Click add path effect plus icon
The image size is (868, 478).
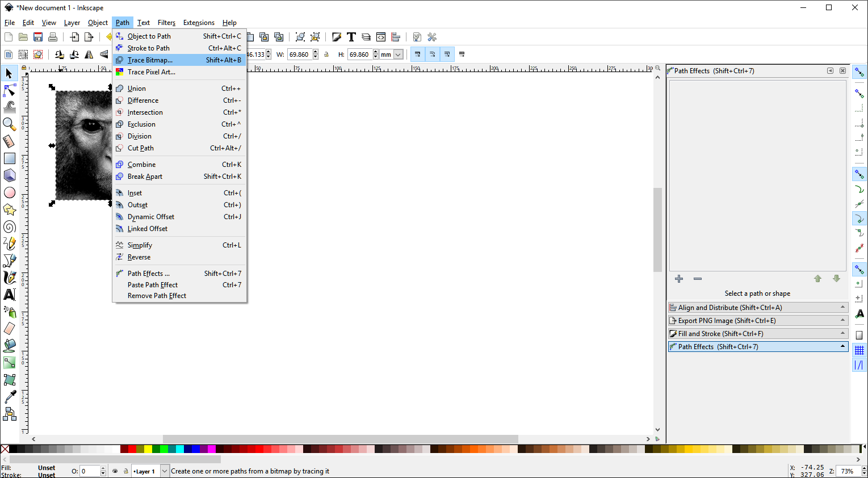pyautogui.click(x=679, y=279)
